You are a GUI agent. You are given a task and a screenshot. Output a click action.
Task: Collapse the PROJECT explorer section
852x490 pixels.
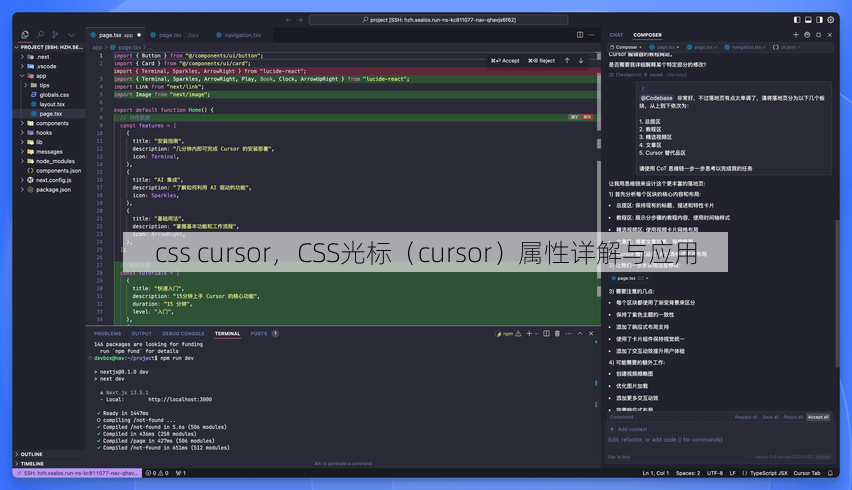point(50,47)
